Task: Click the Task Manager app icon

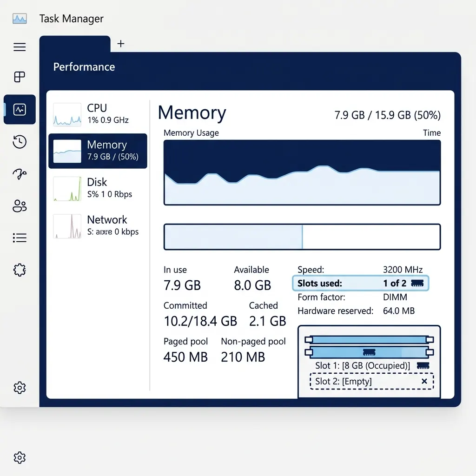Action: [x=20, y=19]
